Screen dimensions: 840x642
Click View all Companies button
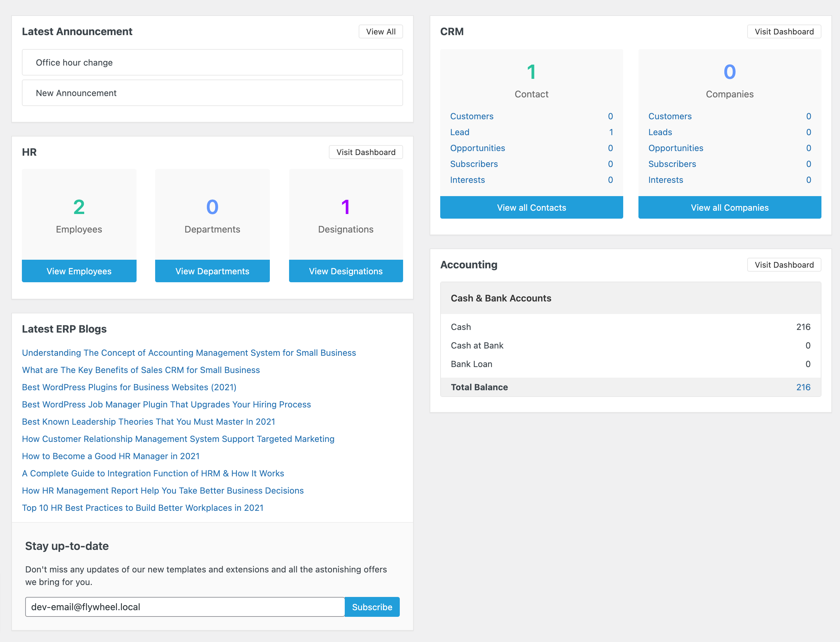pyautogui.click(x=729, y=207)
